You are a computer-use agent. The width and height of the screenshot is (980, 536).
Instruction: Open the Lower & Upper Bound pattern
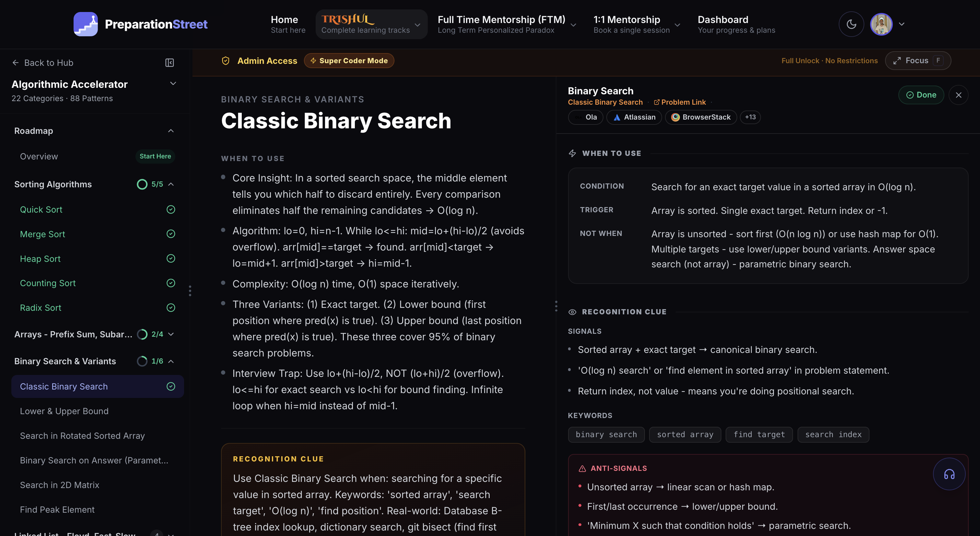(64, 411)
